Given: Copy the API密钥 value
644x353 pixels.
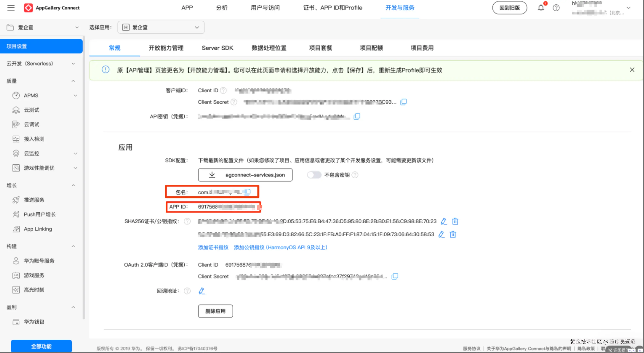Looking at the screenshot, I should pos(357,116).
